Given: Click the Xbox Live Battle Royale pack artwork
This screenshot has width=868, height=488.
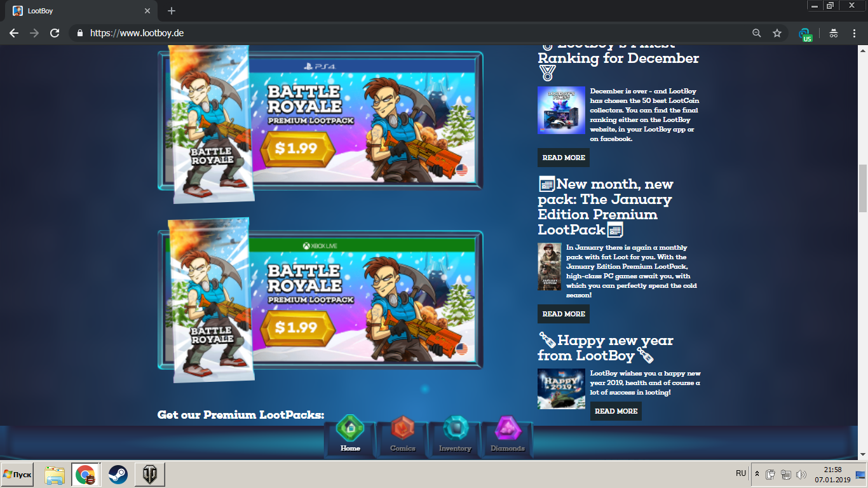Looking at the screenshot, I should (x=212, y=301).
